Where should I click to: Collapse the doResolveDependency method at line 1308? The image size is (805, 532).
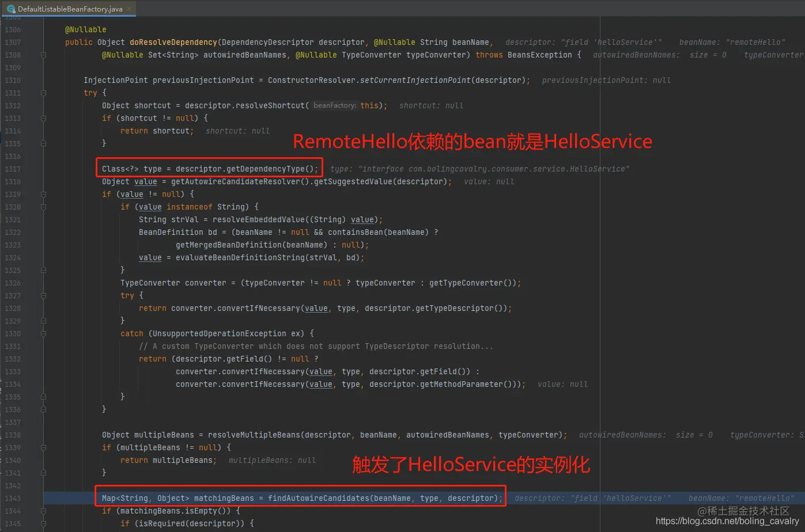point(43,55)
